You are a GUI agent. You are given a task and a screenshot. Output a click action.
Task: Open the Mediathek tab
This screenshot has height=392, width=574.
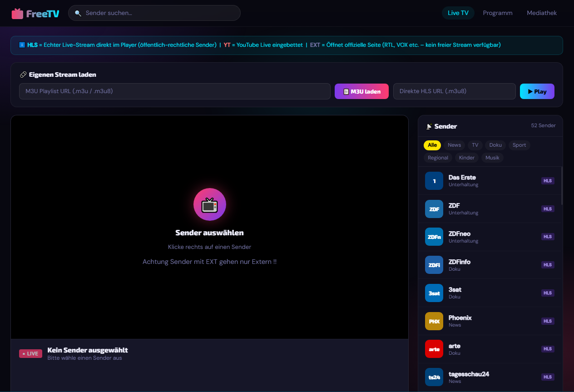coord(542,13)
